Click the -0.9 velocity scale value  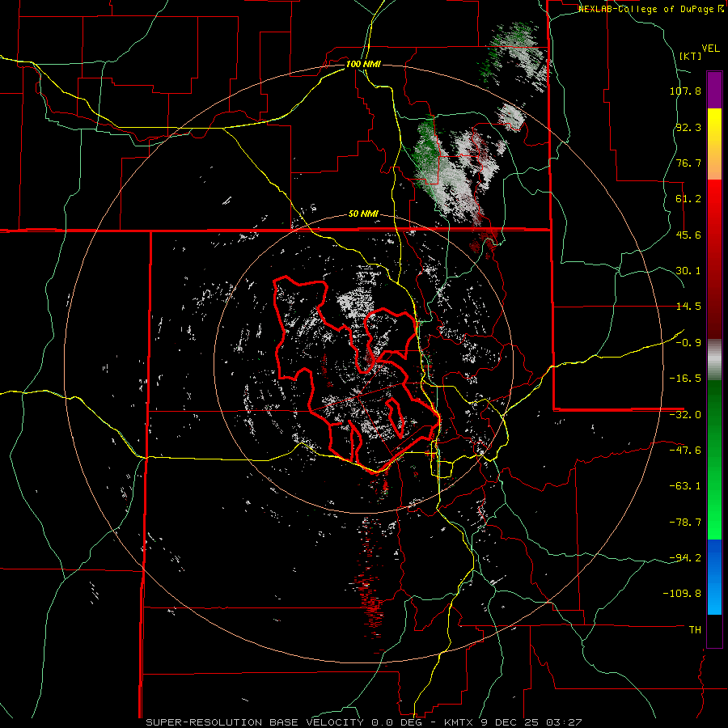[x=688, y=343]
